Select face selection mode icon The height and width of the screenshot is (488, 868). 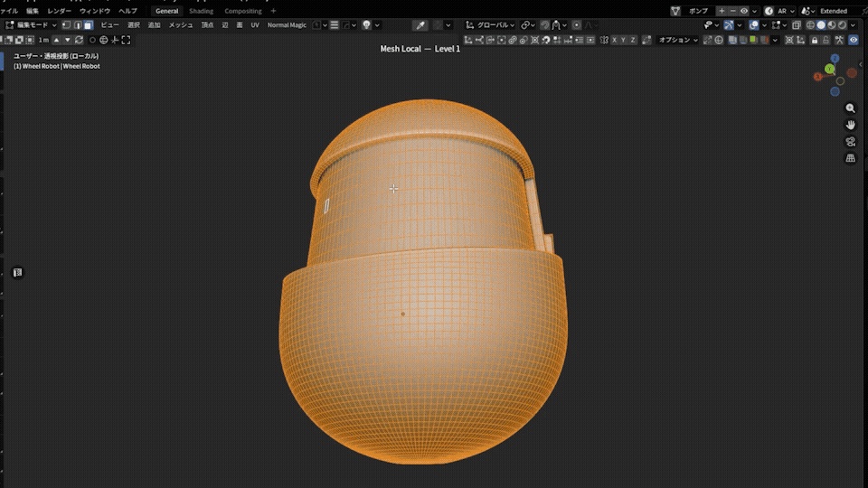pos(89,25)
